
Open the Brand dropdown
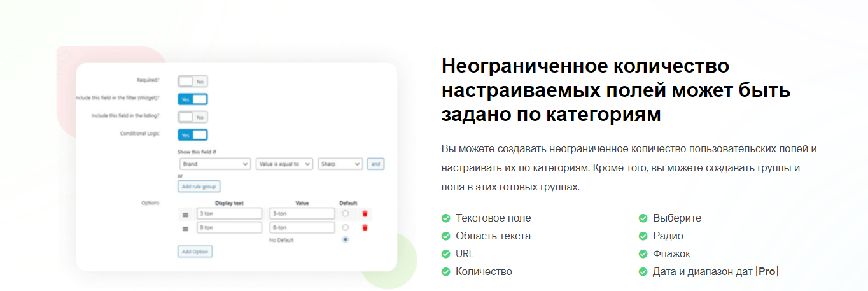click(214, 164)
